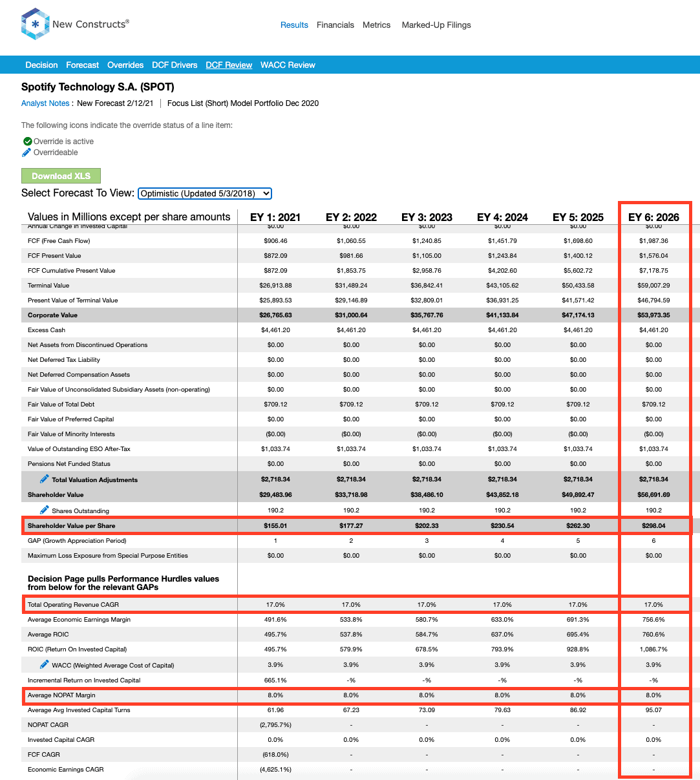Viewport: 700px width, 780px height.
Task: Click 'Maximum Loss Exposure from Special Purpose Entities'
Action: coord(108,556)
